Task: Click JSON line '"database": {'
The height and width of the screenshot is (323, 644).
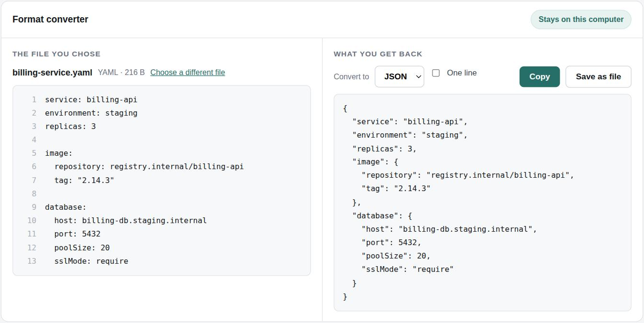Action: (x=382, y=216)
